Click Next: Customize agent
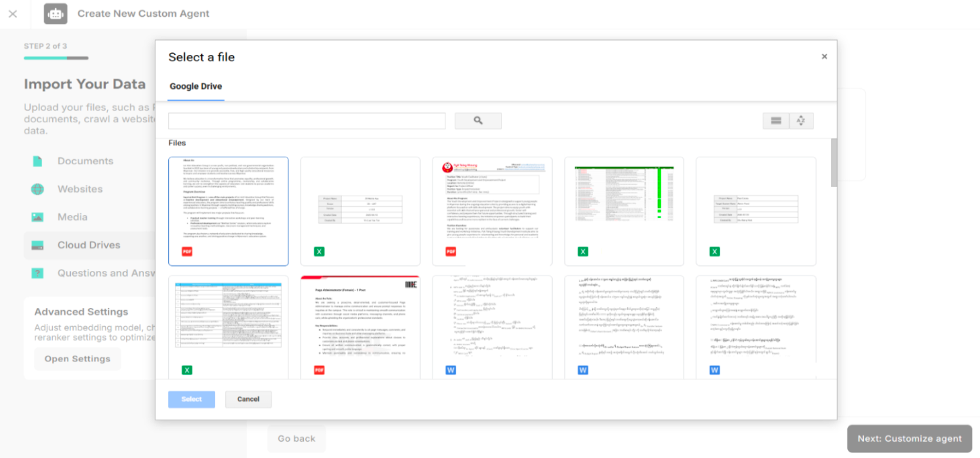Viewport: 980px width, 458px height. click(x=909, y=438)
